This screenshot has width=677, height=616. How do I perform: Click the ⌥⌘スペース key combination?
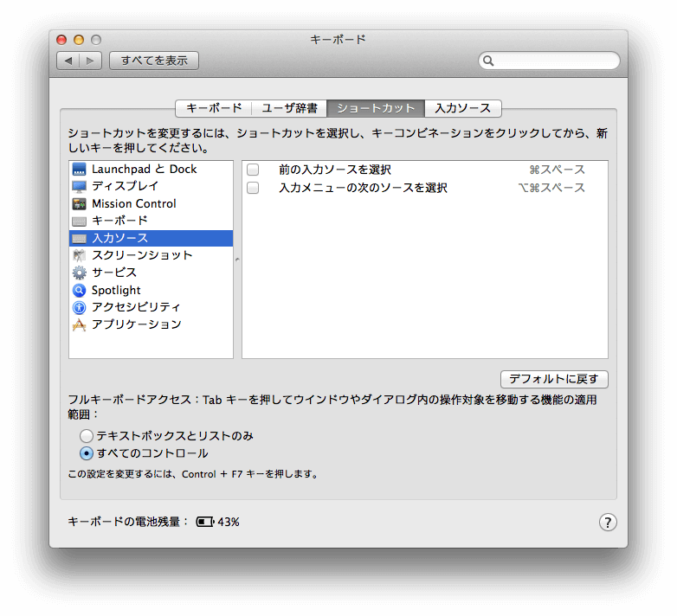[551, 188]
